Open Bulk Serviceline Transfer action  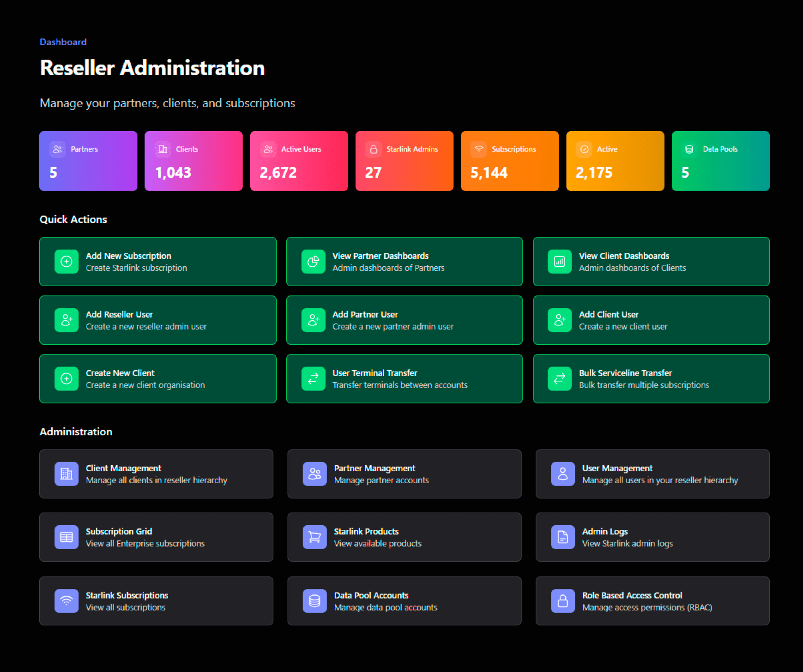tap(651, 378)
